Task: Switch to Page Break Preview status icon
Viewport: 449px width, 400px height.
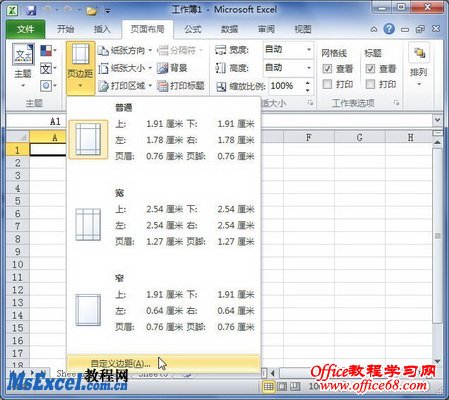Action: (295, 387)
